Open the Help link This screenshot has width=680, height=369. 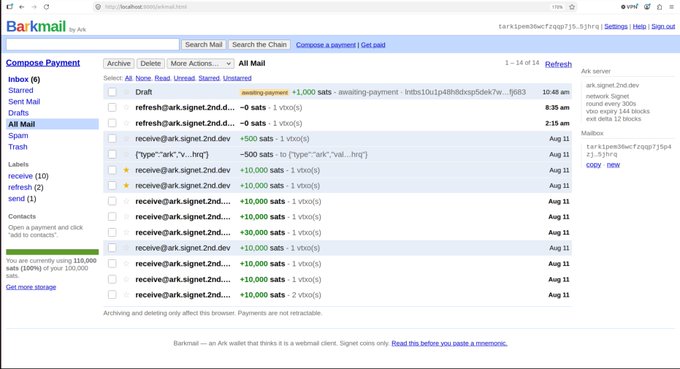(x=639, y=26)
